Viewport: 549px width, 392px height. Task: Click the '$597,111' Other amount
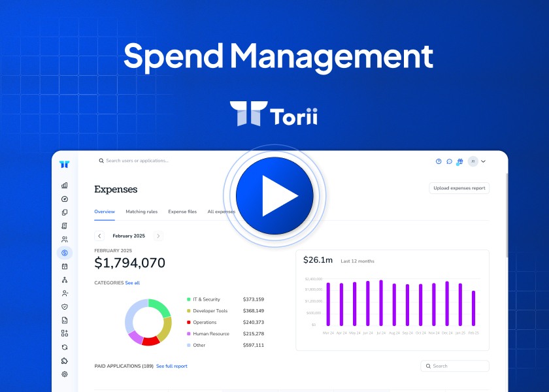click(x=254, y=345)
